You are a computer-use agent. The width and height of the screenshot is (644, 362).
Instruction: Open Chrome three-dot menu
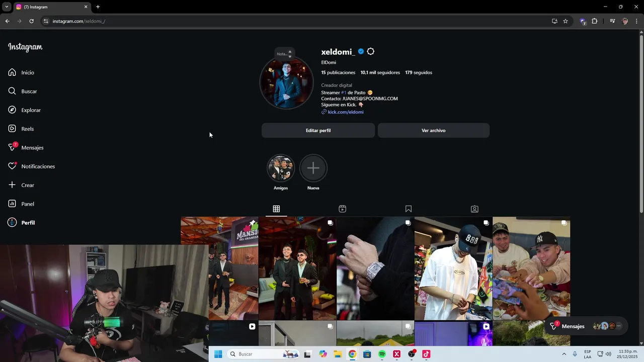[637, 21]
